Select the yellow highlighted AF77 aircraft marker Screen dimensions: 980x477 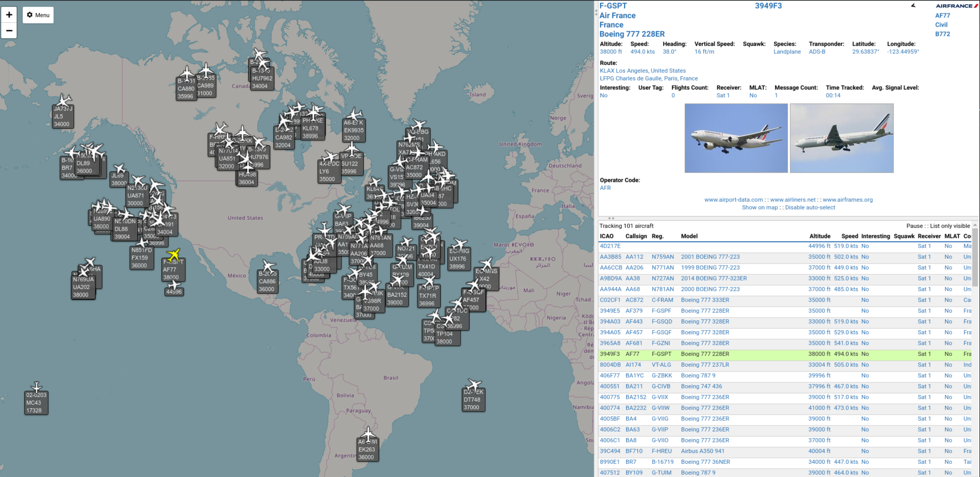tap(174, 255)
